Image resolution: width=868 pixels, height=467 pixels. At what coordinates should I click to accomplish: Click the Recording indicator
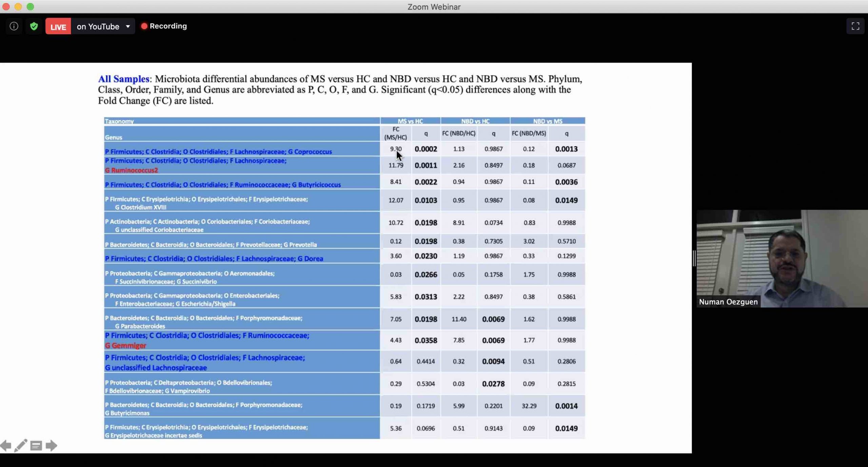pos(164,26)
